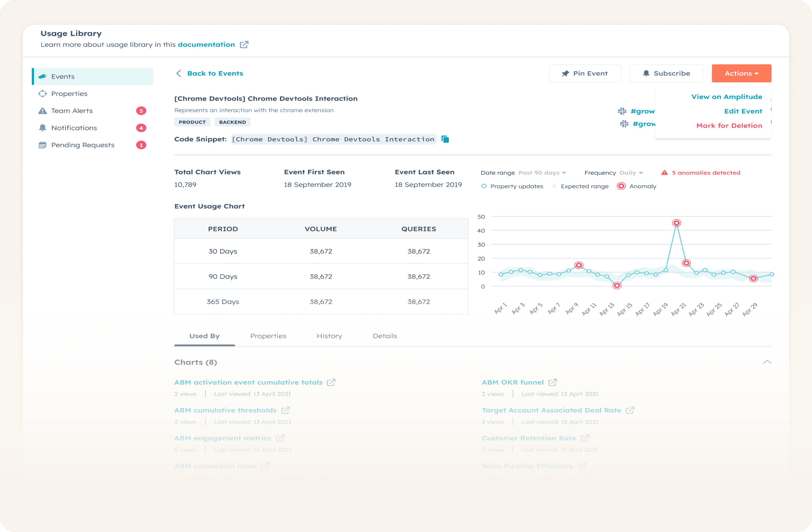Viewport: 812px width, 532px height.
Task: Switch to the History tab
Action: tap(329, 336)
